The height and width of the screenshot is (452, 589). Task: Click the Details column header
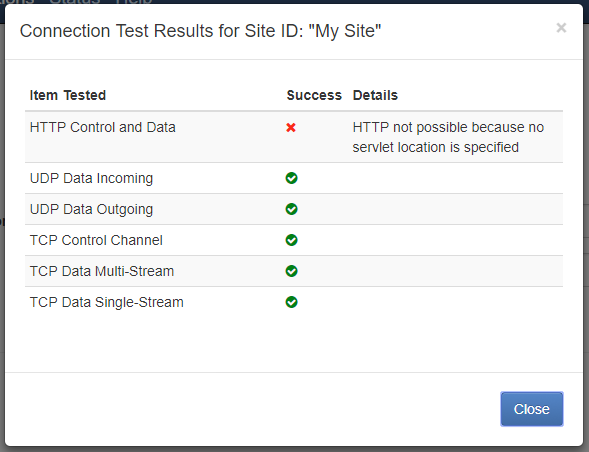pyautogui.click(x=375, y=95)
